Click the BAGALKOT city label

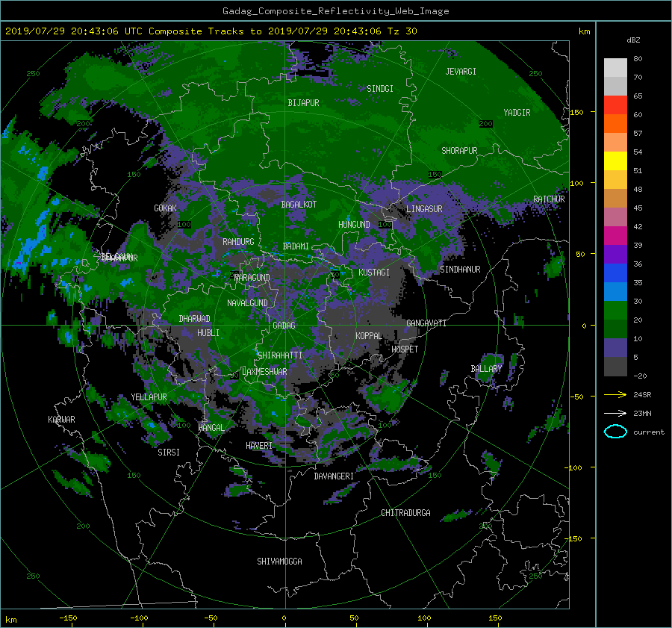pyautogui.click(x=299, y=205)
